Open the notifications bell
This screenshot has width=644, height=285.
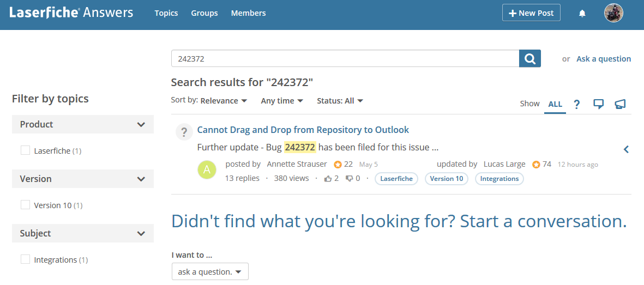tap(582, 14)
